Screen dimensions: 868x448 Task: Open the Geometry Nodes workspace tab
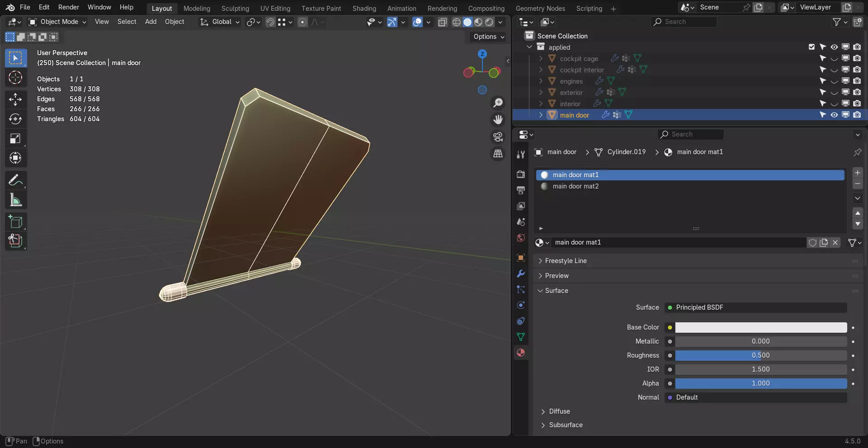coord(540,9)
